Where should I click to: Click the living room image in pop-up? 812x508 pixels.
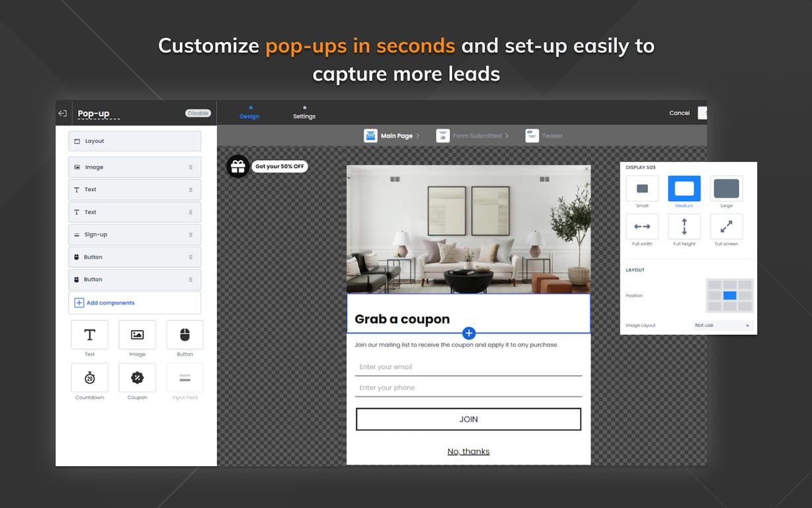(x=468, y=229)
